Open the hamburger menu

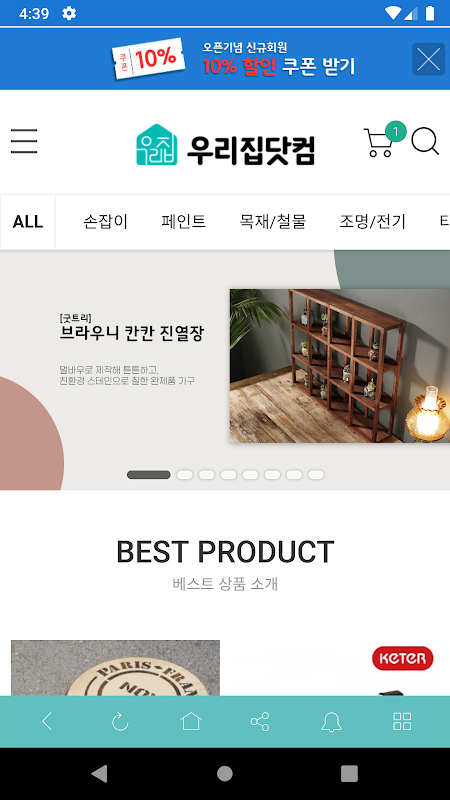click(x=24, y=141)
